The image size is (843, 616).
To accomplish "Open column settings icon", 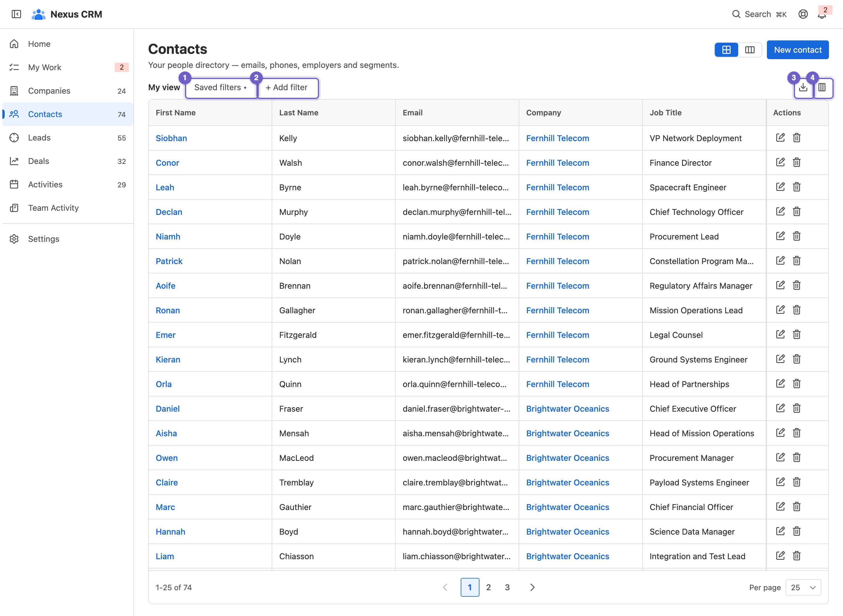I will (822, 88).
